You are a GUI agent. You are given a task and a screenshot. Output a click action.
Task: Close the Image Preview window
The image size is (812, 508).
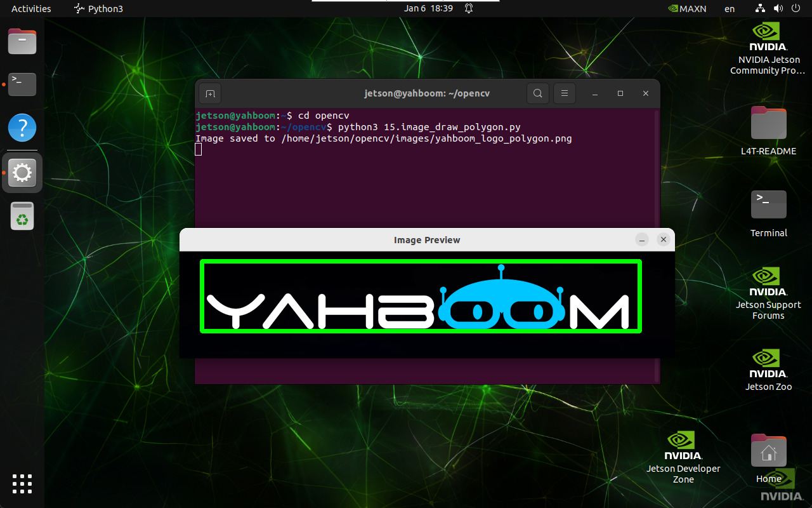(x=664, y=239)
